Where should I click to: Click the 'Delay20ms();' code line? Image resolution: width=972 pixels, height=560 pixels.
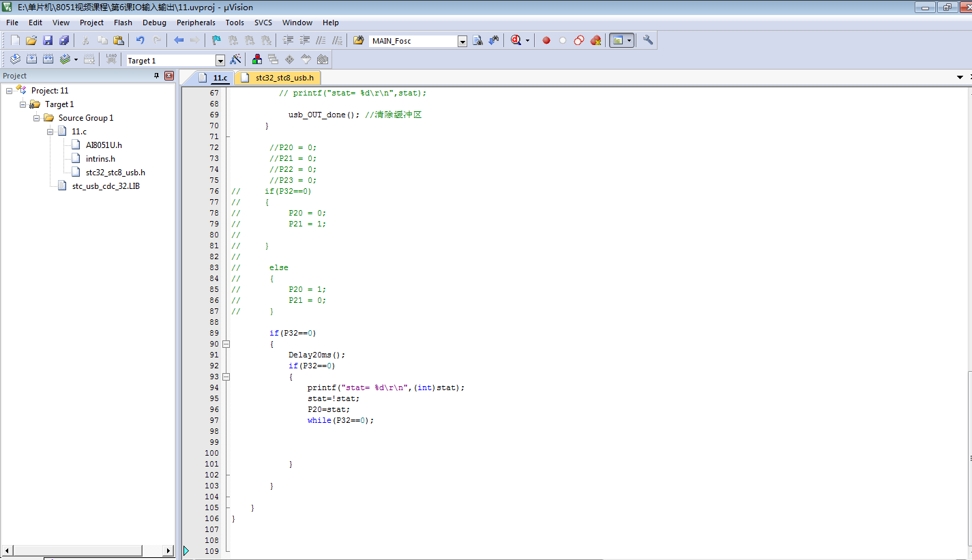pos(317,355)
